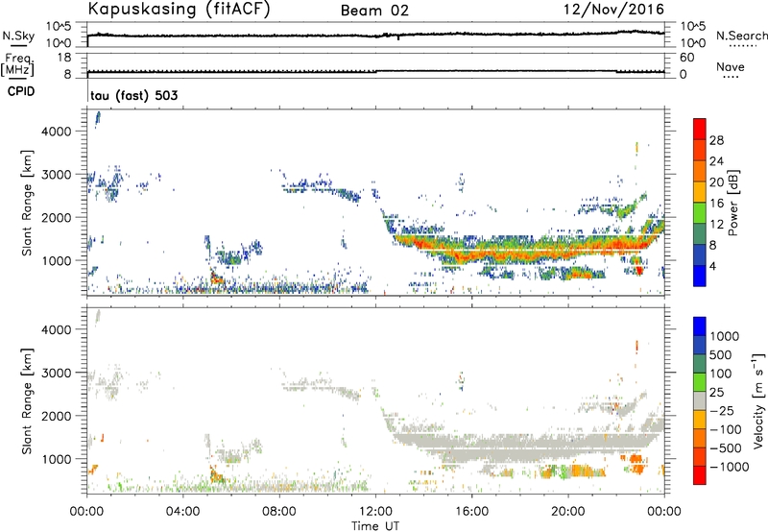The image size is (768, 532).
Task: Click the Power [dB] colorbar title
Action: pyautogui.click(x=732, y=203)
